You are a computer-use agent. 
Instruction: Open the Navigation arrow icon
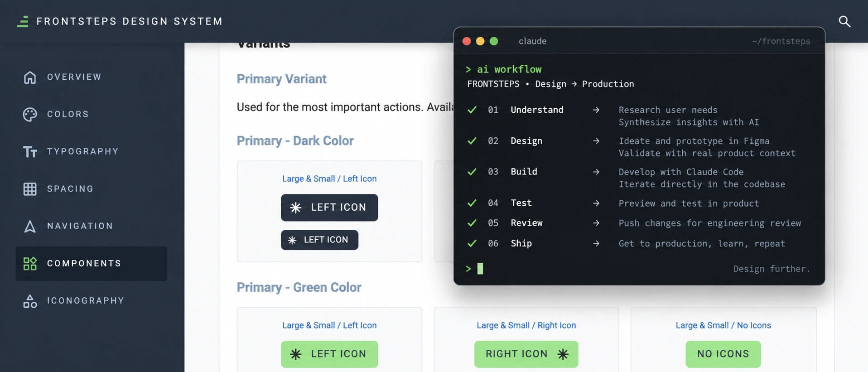pos(30,226)
